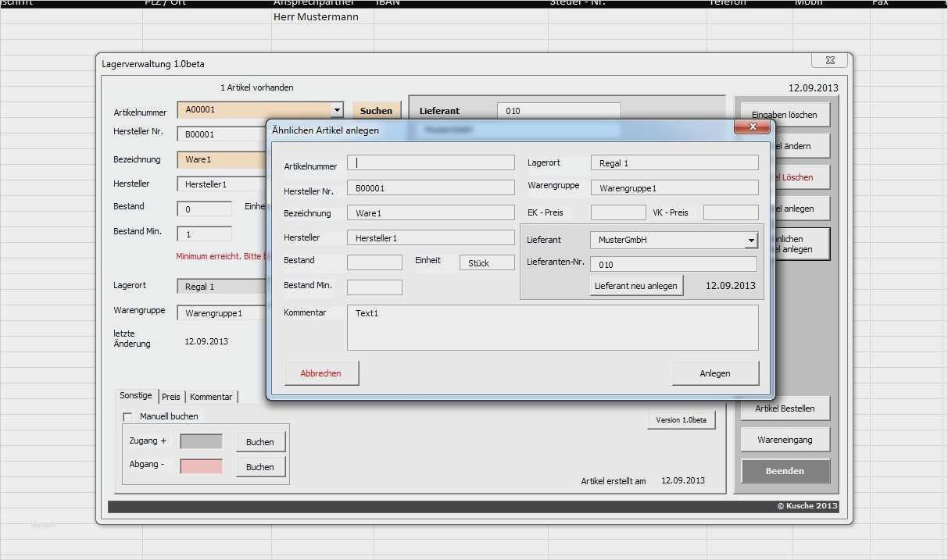The width and height of the screenshot is (948, 560).
Task: Click the dialog Bezeichnung field Ware1
Action: point(431,212)
